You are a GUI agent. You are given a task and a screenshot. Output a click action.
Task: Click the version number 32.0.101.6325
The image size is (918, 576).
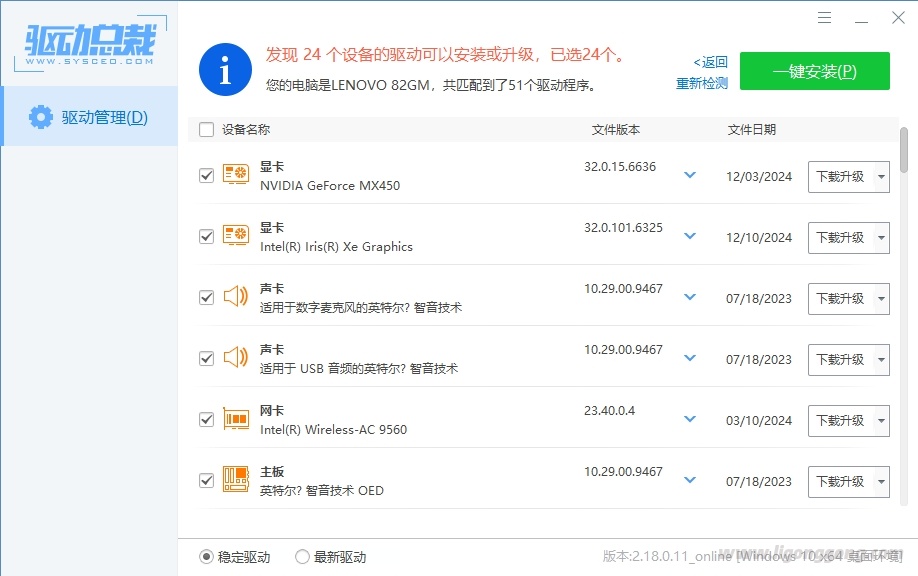point(624,228)
